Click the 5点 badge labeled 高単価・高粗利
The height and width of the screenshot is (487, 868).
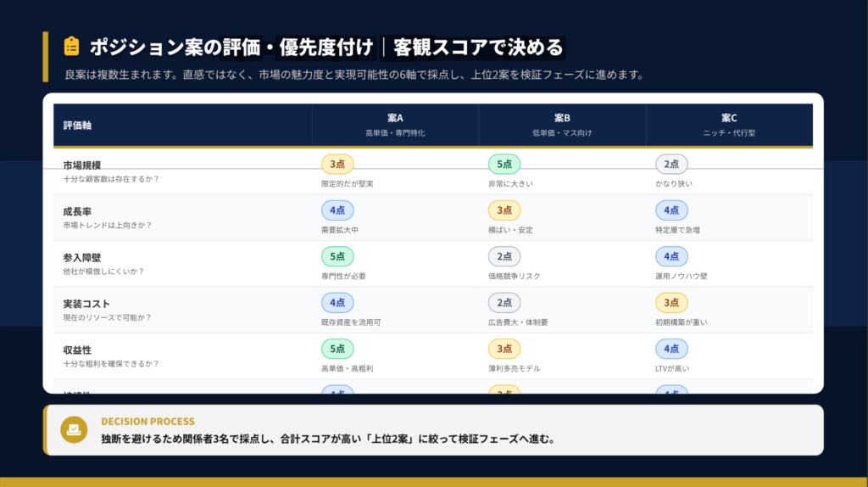[x=337, y=349]
